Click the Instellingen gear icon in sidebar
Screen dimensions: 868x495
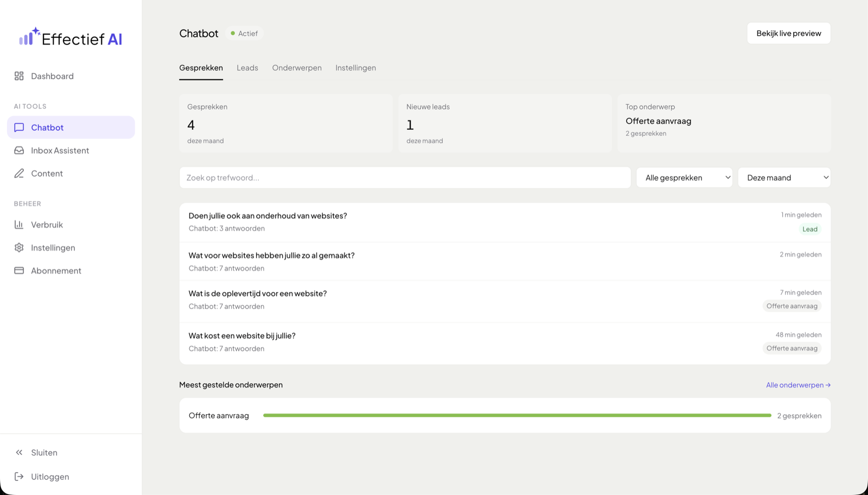click(x=19, y=247)
